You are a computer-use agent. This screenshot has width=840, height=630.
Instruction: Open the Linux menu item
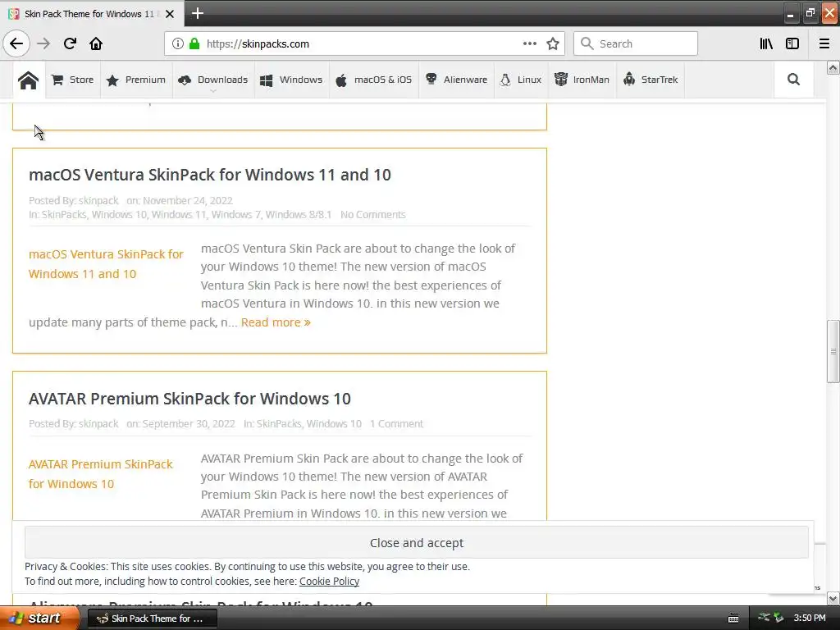coord(520,80)
